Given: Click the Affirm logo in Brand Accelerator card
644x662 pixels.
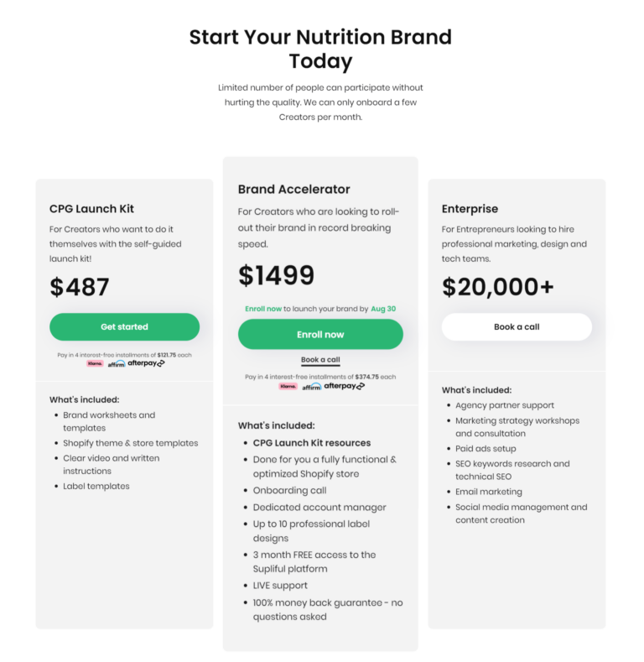Looking at the screenshot, I should click(x=311, y=387).
